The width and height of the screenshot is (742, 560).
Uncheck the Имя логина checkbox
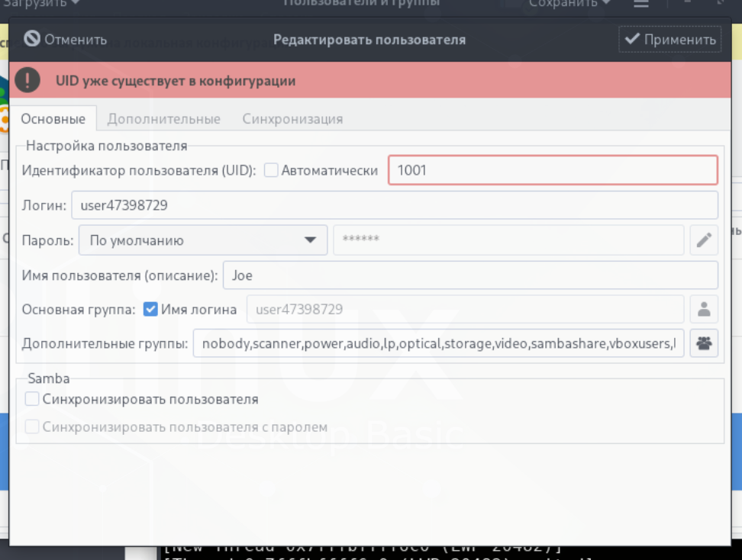click(150, 310)
